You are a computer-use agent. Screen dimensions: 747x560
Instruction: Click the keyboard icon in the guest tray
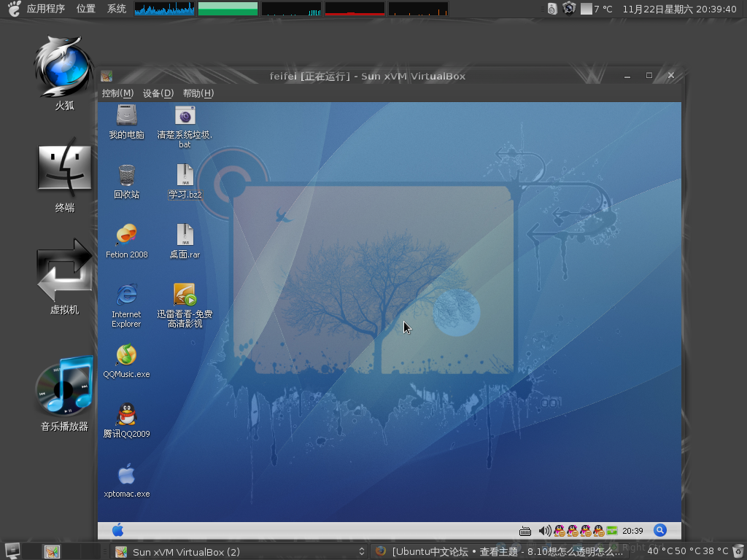coord(525,531)
